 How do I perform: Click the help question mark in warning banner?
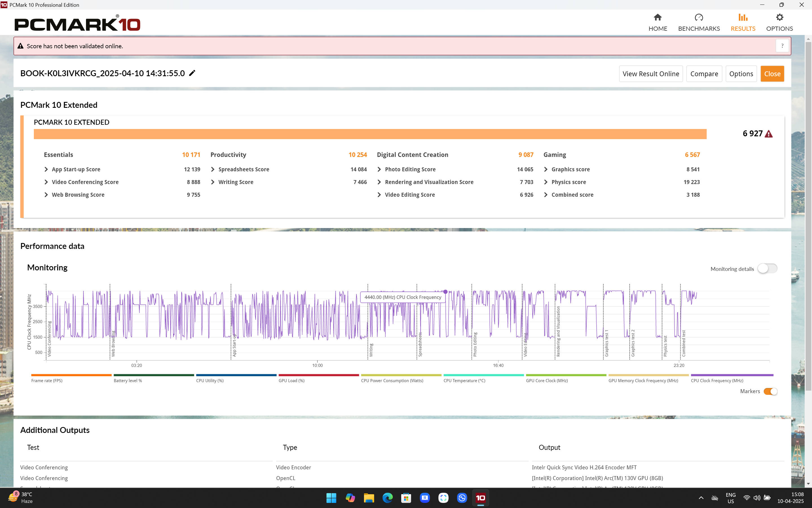pos(782,46)
